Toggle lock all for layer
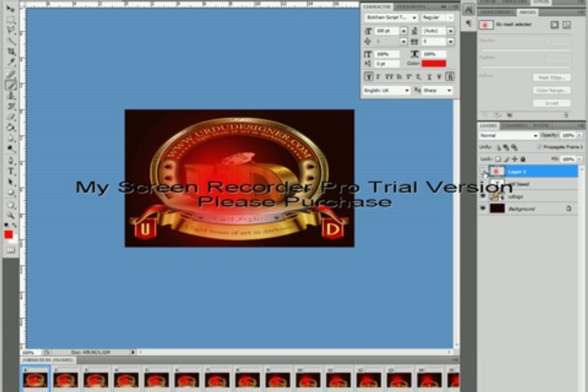The image size is (588, 392). point(523,159)
